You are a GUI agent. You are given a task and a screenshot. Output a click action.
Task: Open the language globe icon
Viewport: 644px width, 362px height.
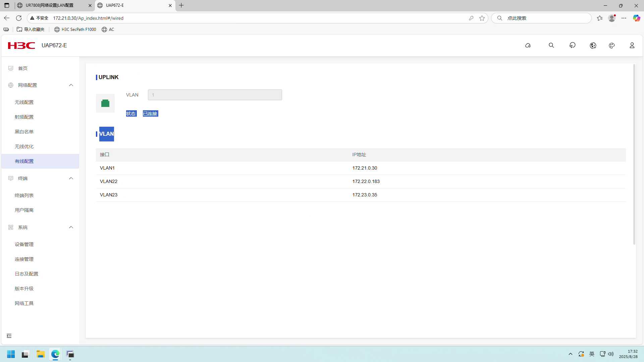[593, 46]
